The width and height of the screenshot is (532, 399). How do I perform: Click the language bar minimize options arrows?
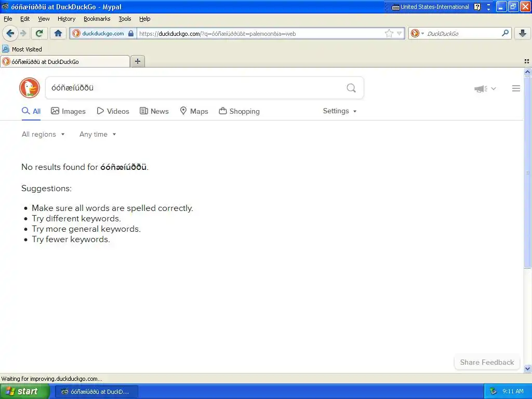pos(488,7)
